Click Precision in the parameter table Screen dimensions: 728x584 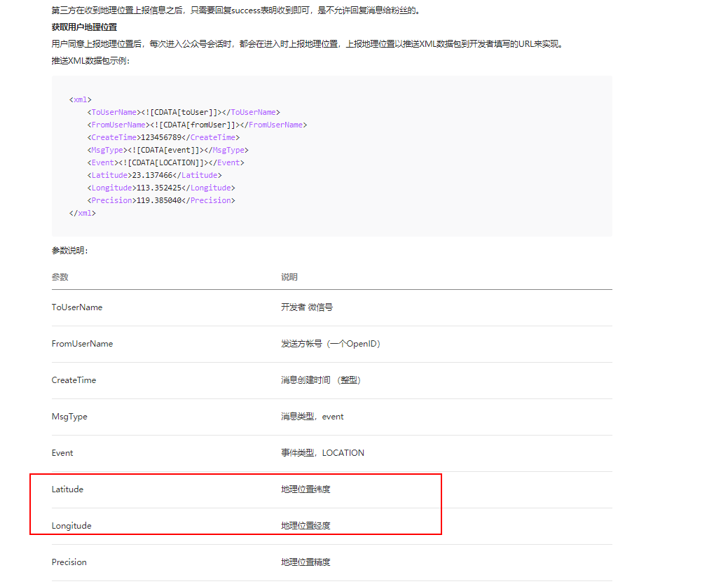click(x=69, y=562)
